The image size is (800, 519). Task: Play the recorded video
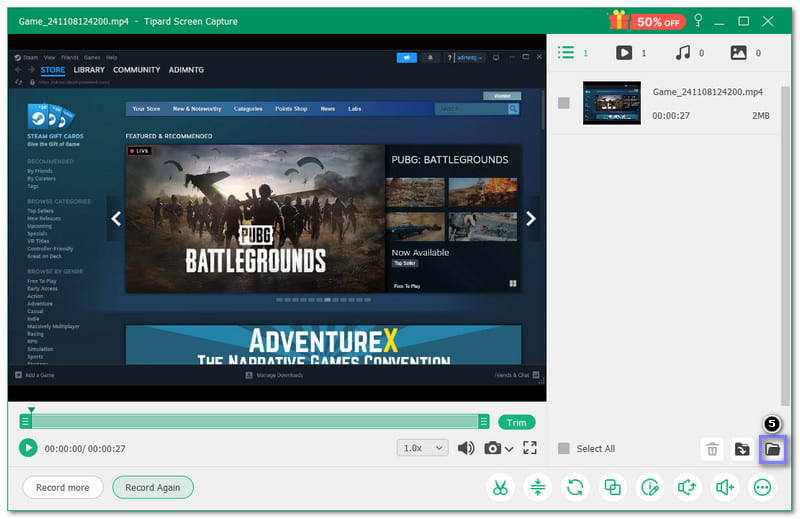coord(28,448)
